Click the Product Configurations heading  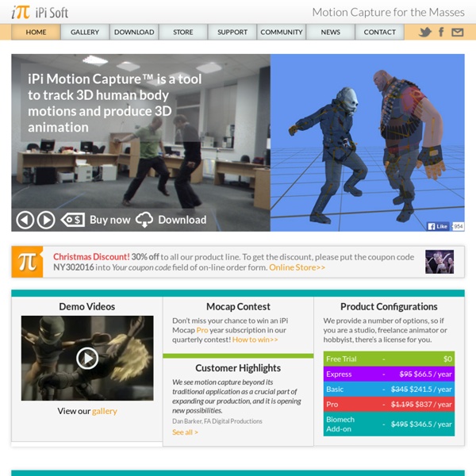pyautogui.click(x=389, y=306)
